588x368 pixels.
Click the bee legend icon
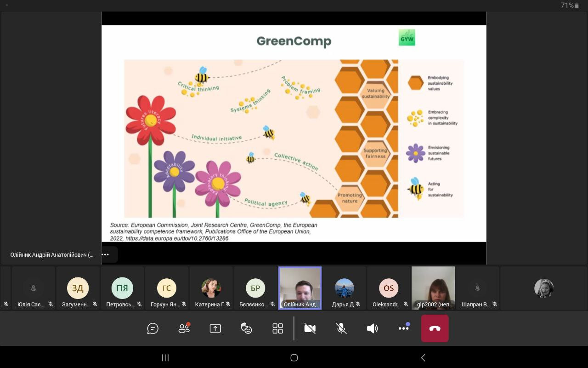(x=416, y=189)
